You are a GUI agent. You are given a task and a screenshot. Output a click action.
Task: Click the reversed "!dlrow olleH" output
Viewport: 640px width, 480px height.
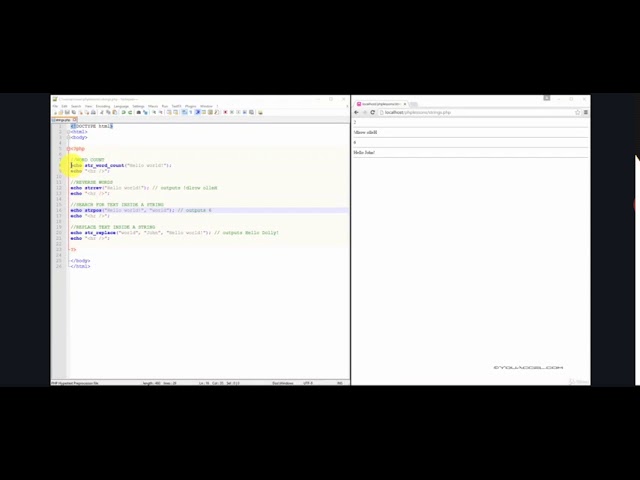pos(365,132)
